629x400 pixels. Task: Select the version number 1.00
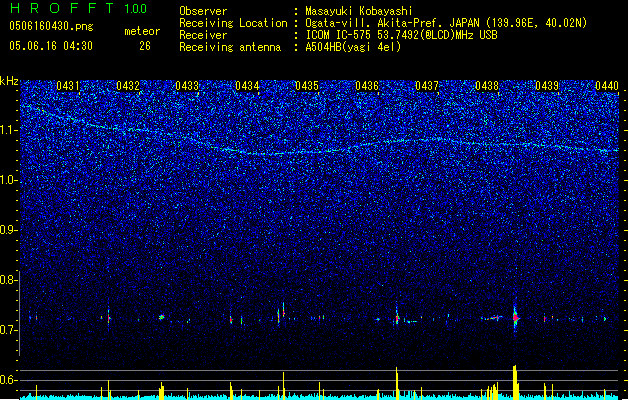135,9
